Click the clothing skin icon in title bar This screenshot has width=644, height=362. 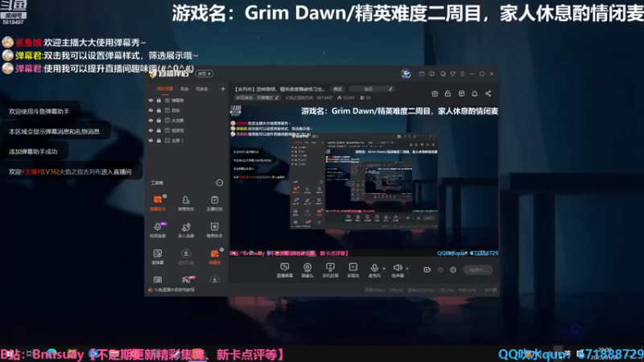click(x=452, y=74)
